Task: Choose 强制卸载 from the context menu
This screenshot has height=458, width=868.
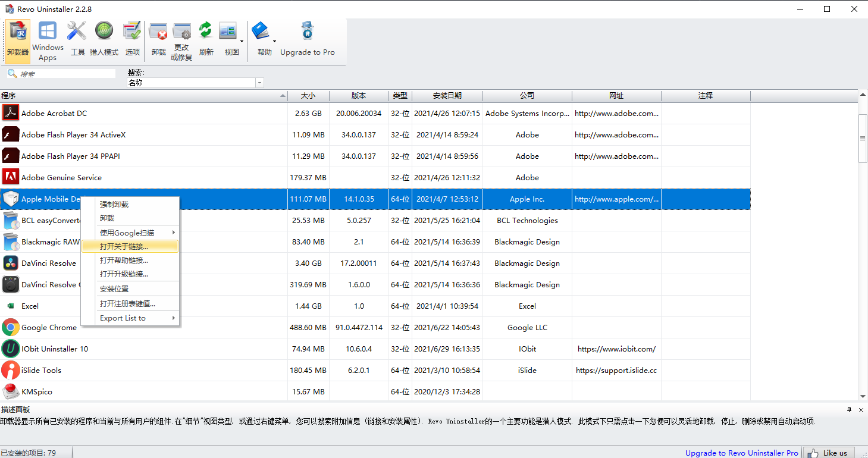Action: [x=130, y=204]
